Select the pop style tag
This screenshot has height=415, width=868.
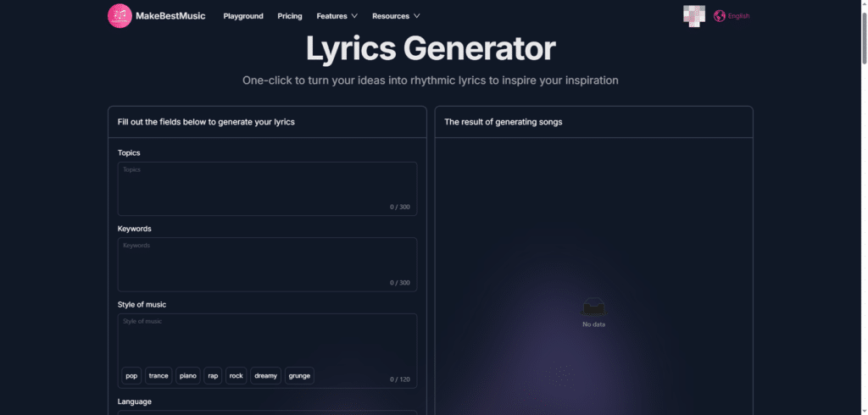point(131,376)
